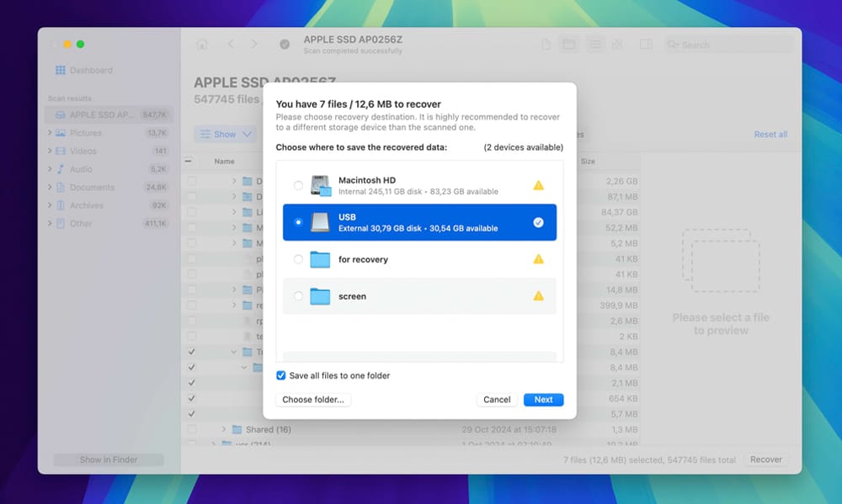
Task: Click Choose folder to pick another destination
Action: (x=312, y=400)
